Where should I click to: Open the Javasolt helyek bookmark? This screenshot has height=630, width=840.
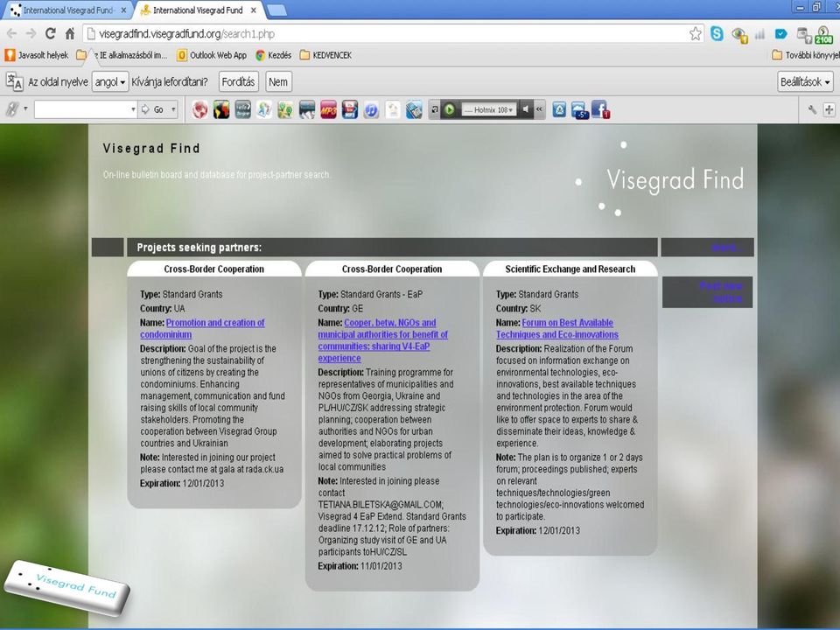(x=37, y=55)
